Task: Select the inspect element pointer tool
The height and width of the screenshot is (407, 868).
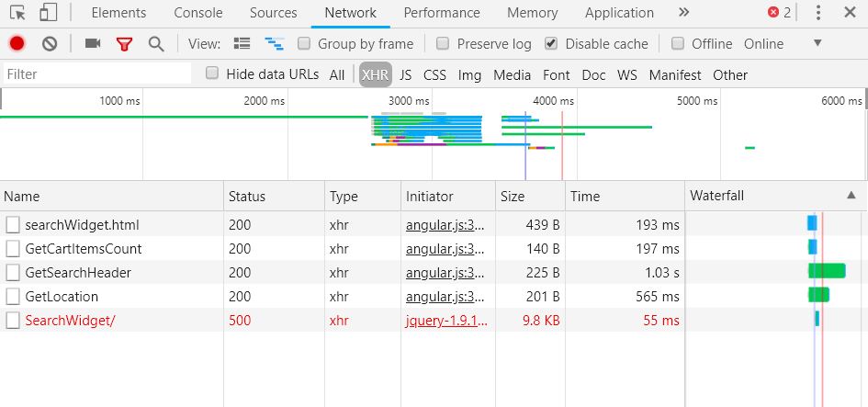Action: point(17,13)
